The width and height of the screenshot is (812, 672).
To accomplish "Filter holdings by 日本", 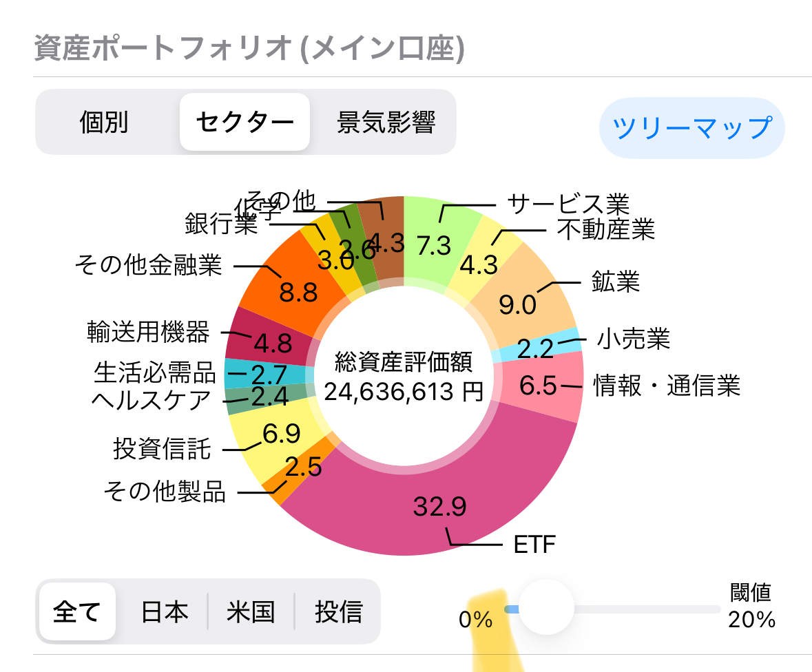I will [164, 611].
